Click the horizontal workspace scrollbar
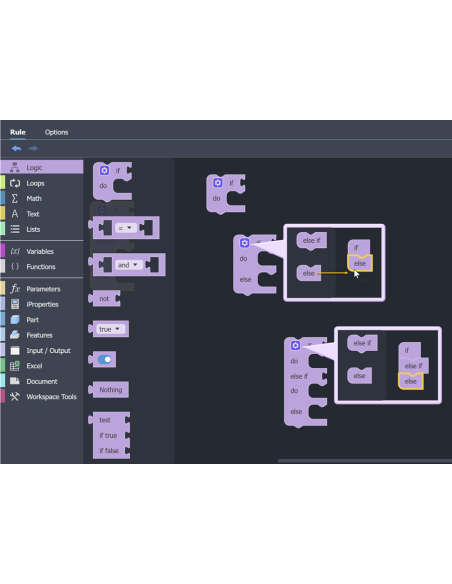The height and width of the screenshot is (584, 452). point(365,461)
